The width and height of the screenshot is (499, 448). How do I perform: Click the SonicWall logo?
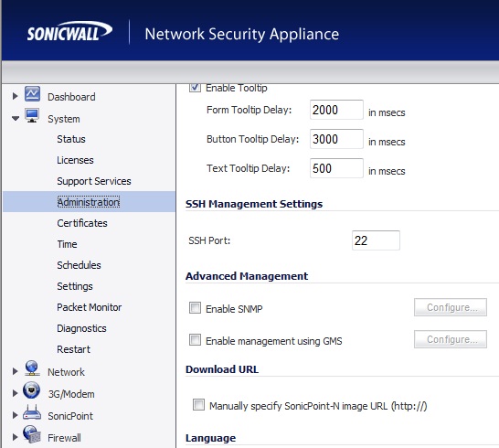click(69, 31)
